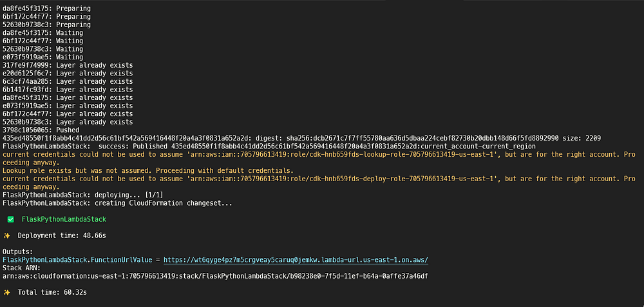The height and width of the screenshot is (307, 644).
Task: Click '6bf172c44f77: Preparing' line
Action: [46, 17]
